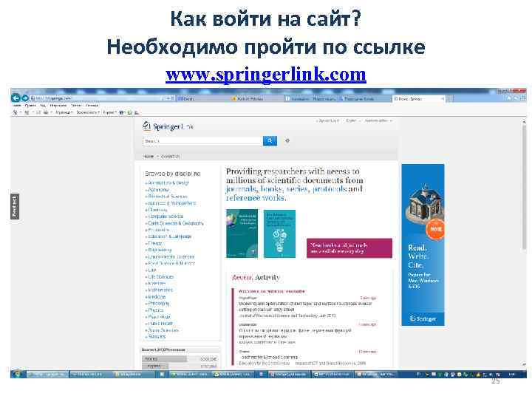Open the Physics discipline
The width and height of the screenshot is (532, 399).
click(155, 310)
